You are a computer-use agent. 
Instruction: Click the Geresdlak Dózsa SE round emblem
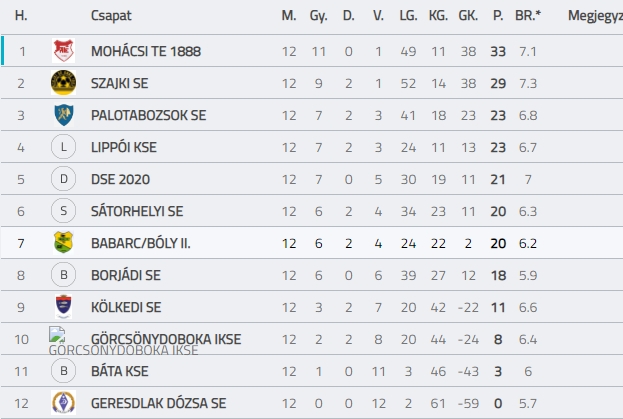click(x=64, y=403)
